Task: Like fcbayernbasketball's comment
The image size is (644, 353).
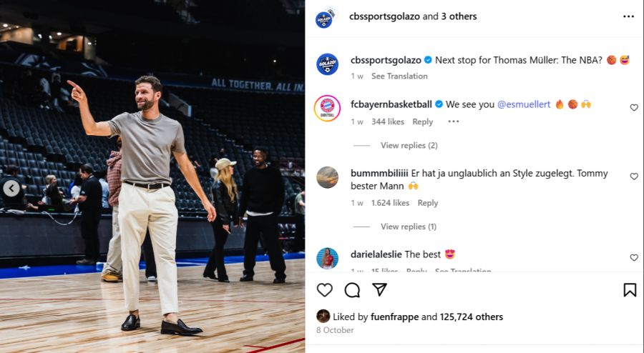Action: pos(634,108)
